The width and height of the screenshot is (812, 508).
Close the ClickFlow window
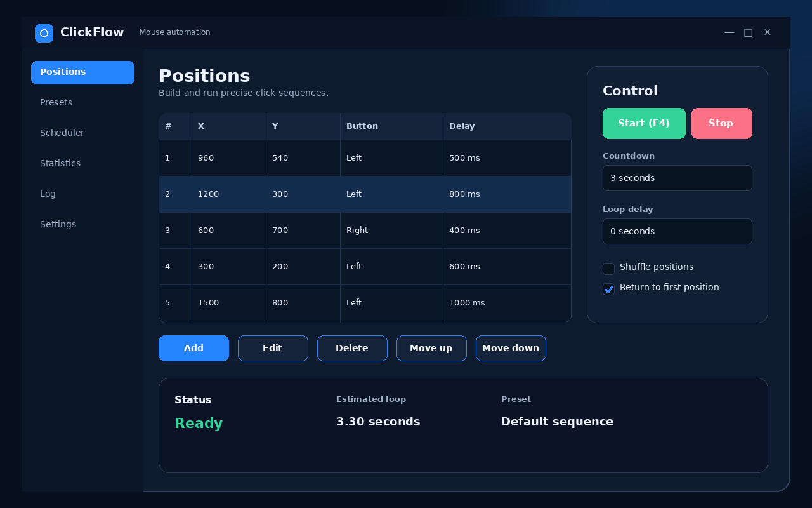pyautogui.click(x=768, y=32)
